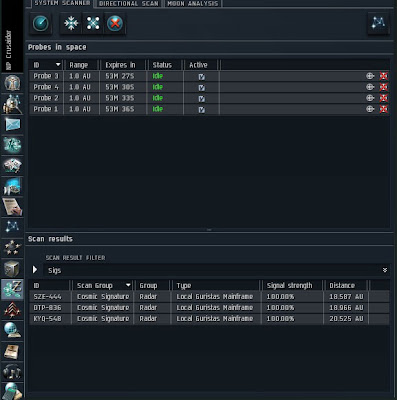Toggle the Active checkbox for Probe 3

coord(202,77)
